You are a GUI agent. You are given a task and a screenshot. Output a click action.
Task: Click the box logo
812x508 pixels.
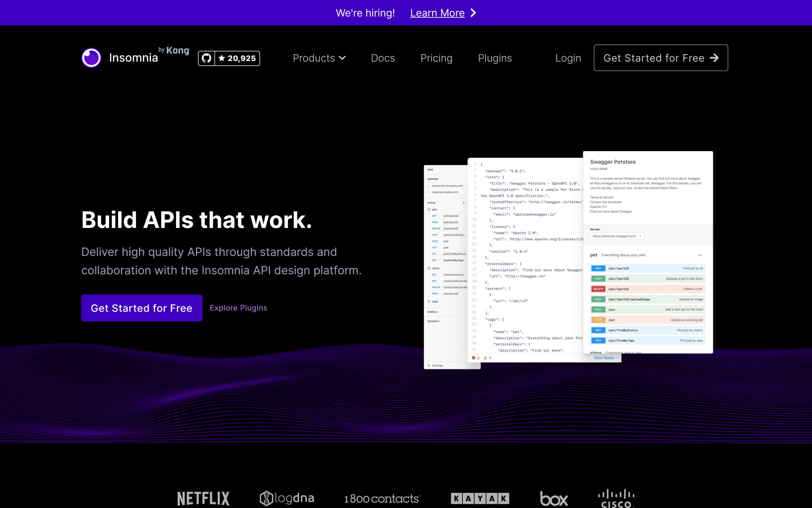pos(553,498)
